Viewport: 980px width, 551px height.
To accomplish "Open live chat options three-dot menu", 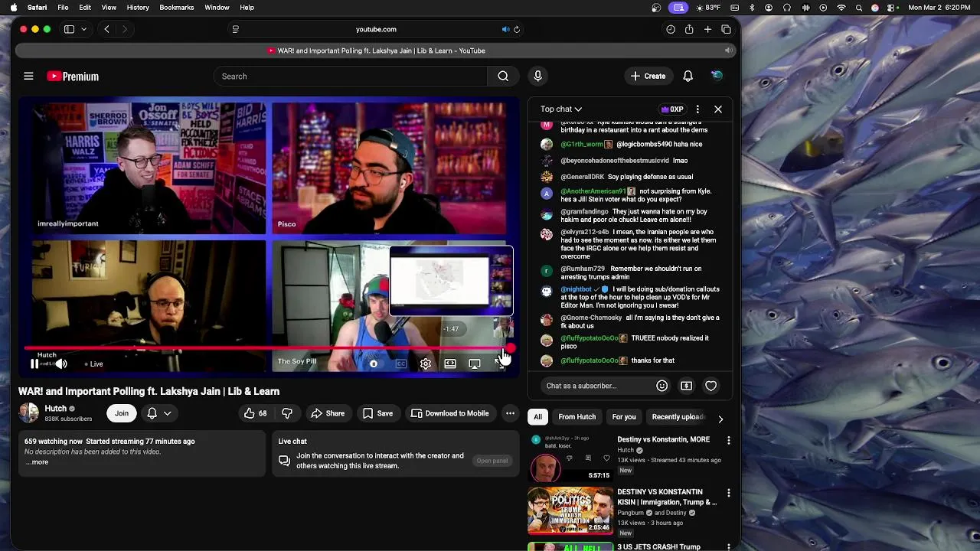I will click(x=697, y=109).
